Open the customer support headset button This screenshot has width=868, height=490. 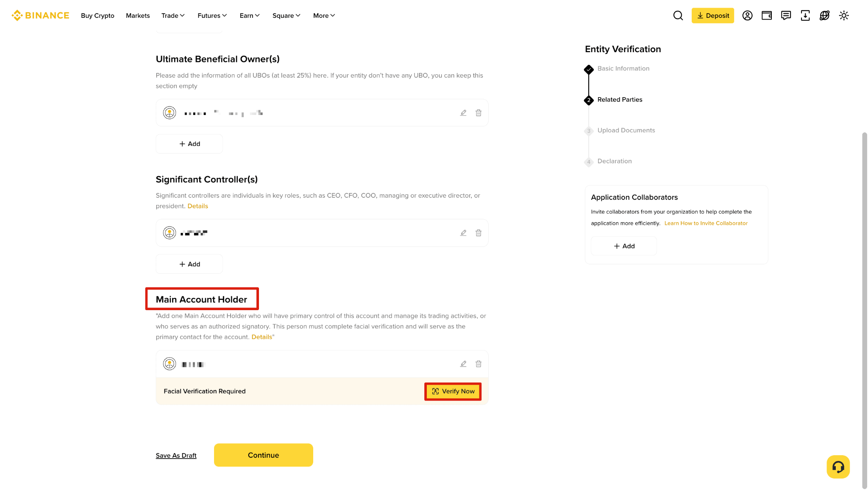pos(838,467)
